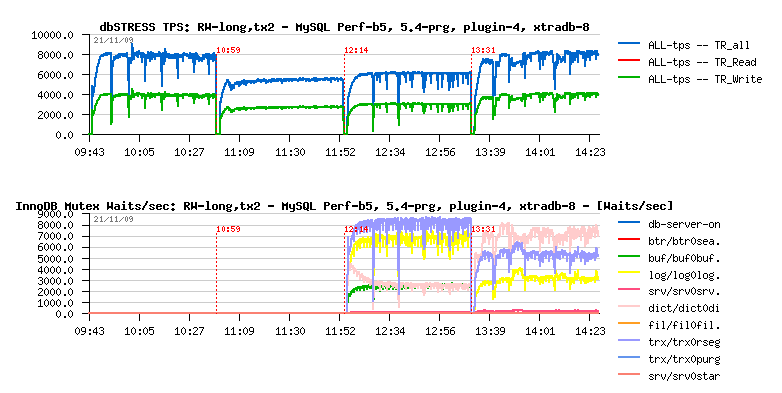Click the green buf/buf0buf. legend swatch
Image resolution: width=782 pixels, height=393 pixels.
click(x=628, y=256)
